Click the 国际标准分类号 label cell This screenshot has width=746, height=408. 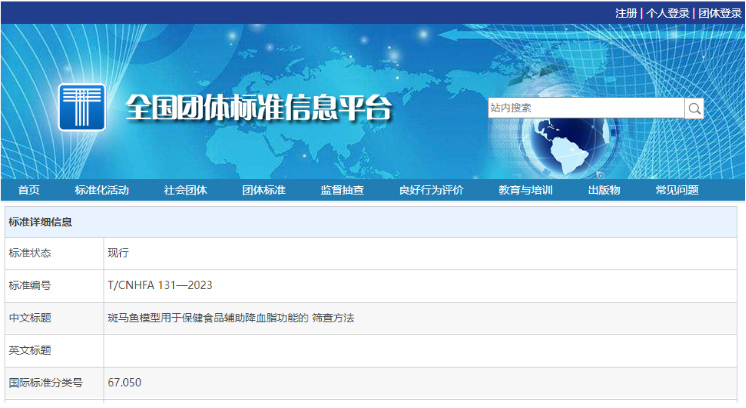54,383
